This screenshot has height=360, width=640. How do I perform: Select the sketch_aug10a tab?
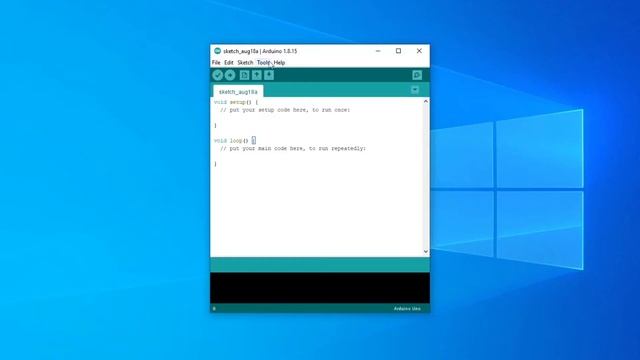click(238, 91)
